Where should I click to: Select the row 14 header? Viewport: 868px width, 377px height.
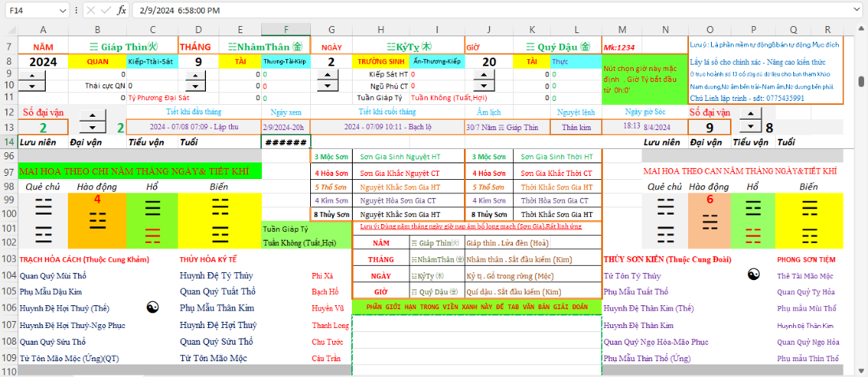(x=8, y=142)
